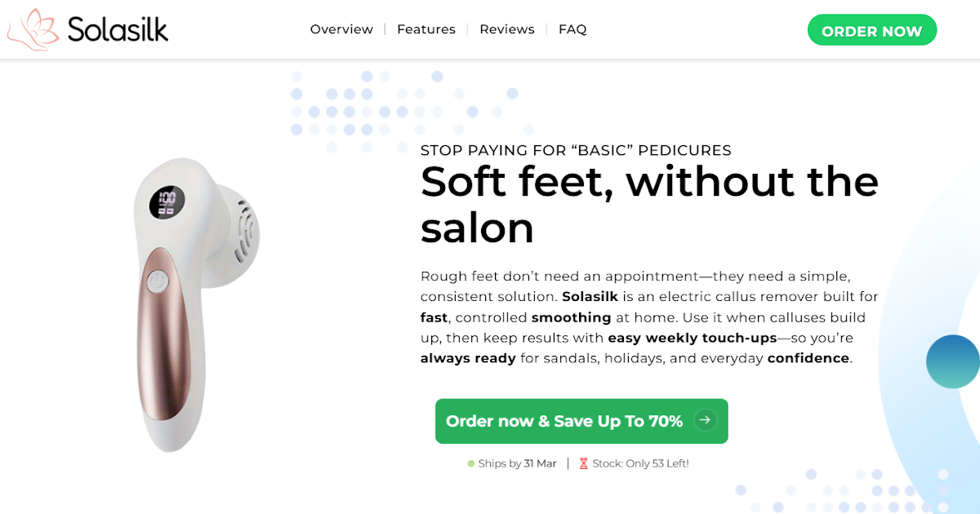Click the blue gradient circle at right edge
Viewport: 980px width, 514px height.
955,361
